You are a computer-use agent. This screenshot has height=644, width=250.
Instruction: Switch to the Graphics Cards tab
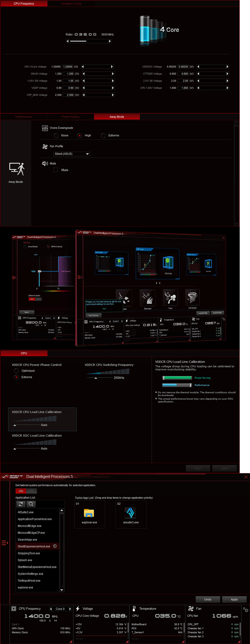71,4
